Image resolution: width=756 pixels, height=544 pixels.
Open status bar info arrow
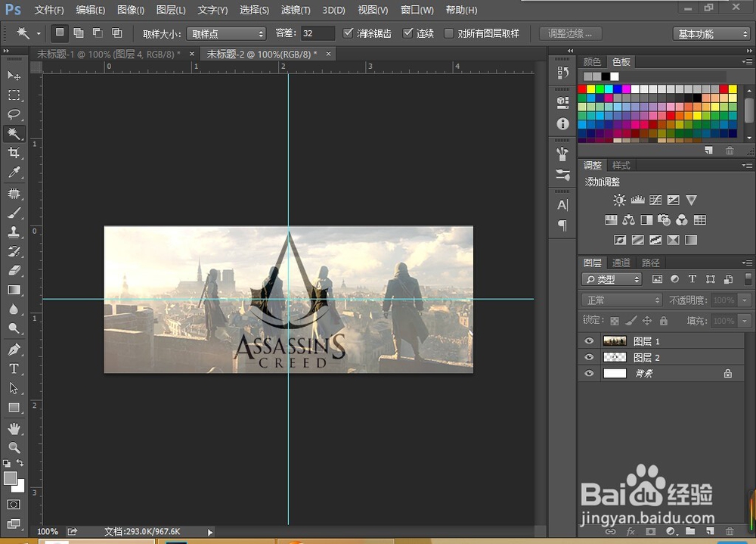209,532
